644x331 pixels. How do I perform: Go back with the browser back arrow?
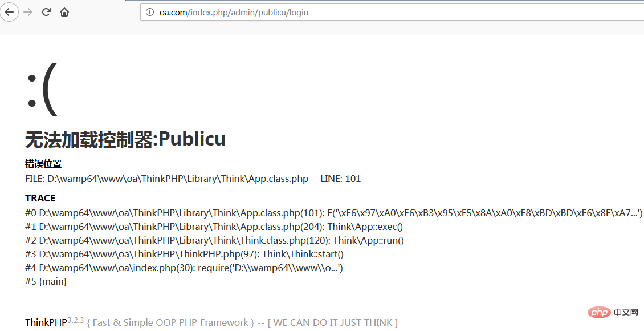click(x=9, y=12)
